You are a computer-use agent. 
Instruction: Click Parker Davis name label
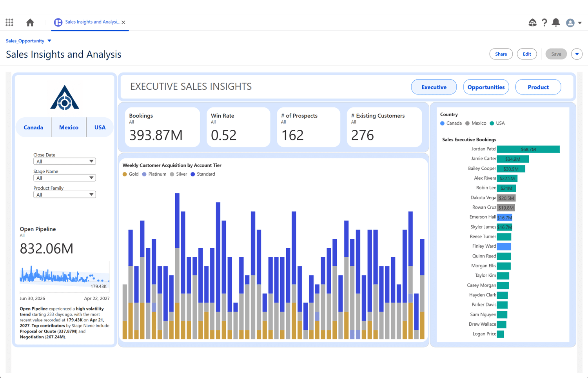(x=484, y=305)
